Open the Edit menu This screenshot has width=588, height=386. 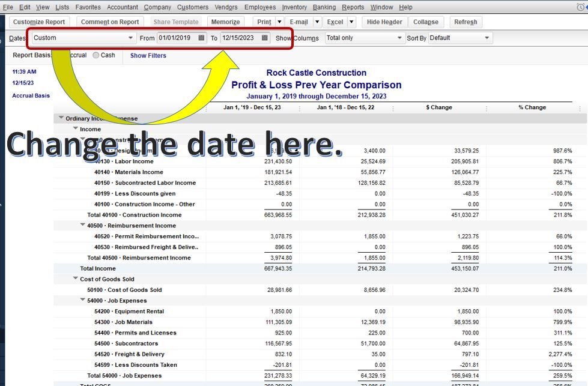click(25, 7)
